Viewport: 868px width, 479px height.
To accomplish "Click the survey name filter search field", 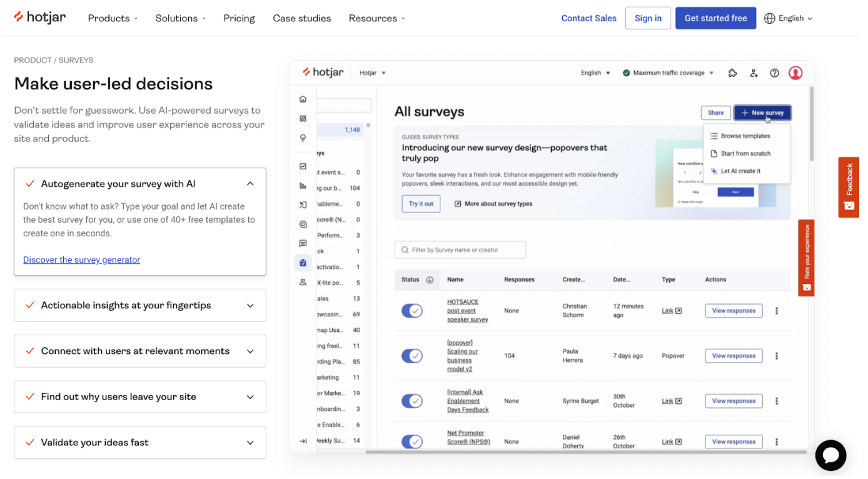I will (x=460, y=250).
